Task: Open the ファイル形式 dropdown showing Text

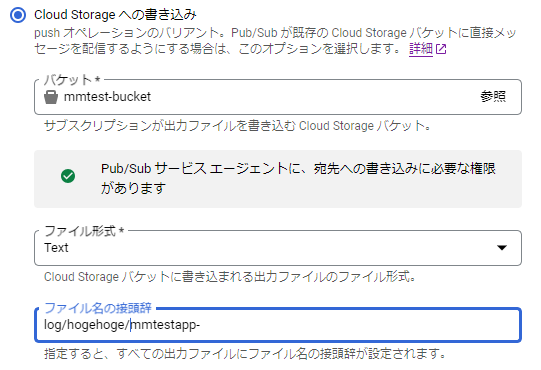Action: [x=278, y=248]
